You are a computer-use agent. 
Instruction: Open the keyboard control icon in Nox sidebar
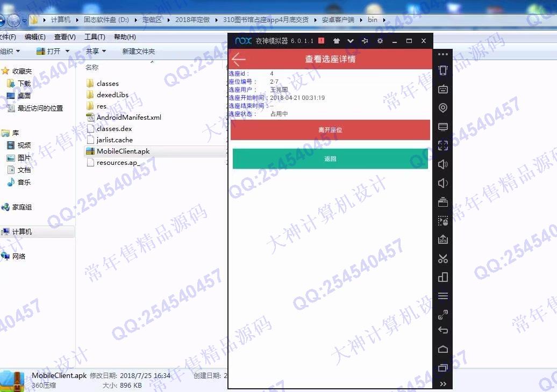[x=443, y=89]
